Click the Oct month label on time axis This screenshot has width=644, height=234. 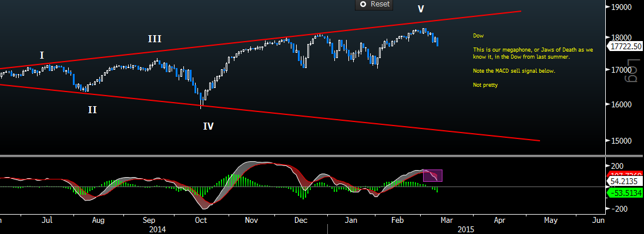pyautogui.click(x=201, y=220)
